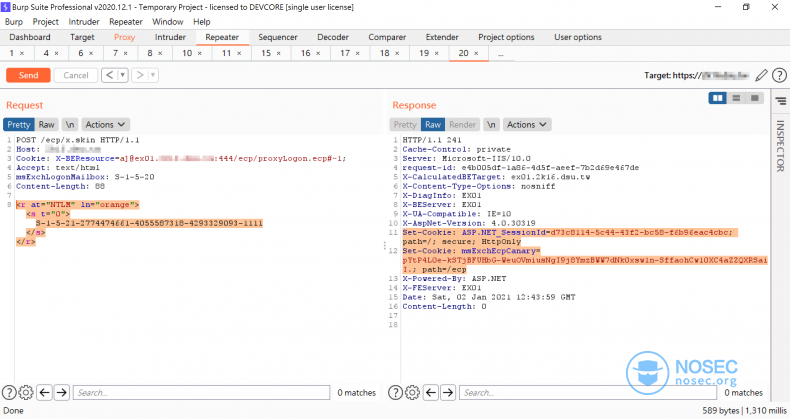Select Repeater request tab 6
Image resolution: width=790 pixels, height=419 pixels.
coord(81,53)
